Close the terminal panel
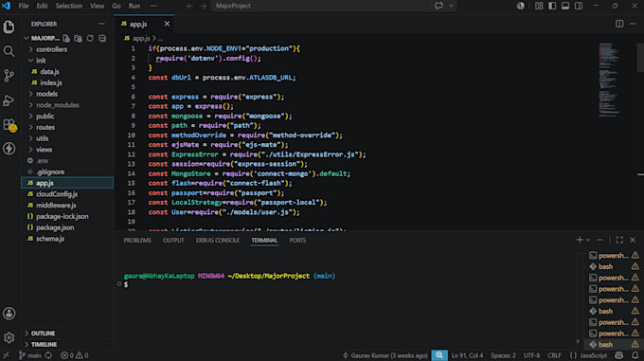This screenshot has width=644, height=361. 633,240
